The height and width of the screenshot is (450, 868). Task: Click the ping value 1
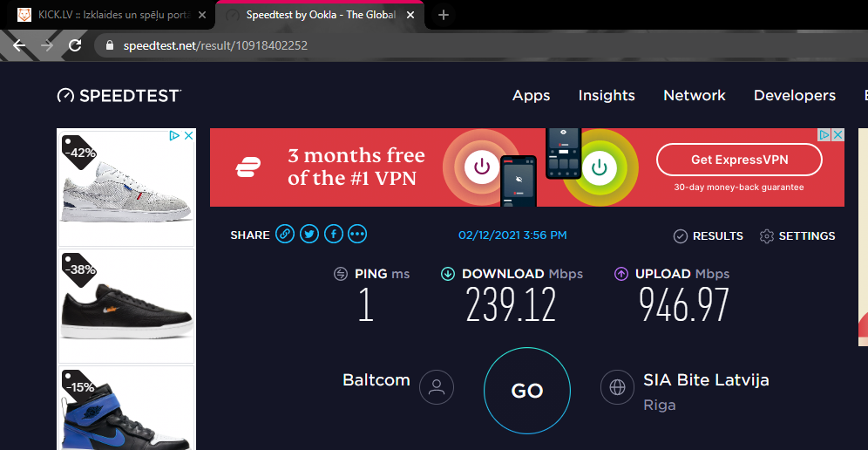(x=365, y=305)
